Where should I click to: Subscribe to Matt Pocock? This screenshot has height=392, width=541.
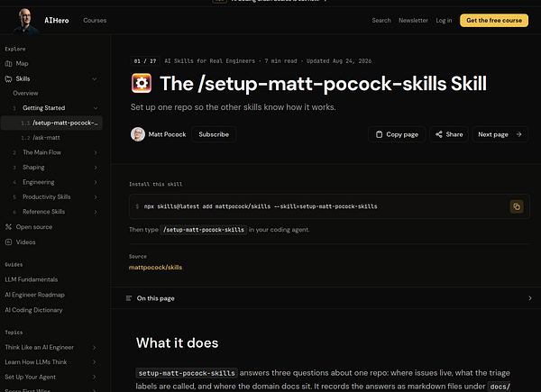(x=214, y=134)
